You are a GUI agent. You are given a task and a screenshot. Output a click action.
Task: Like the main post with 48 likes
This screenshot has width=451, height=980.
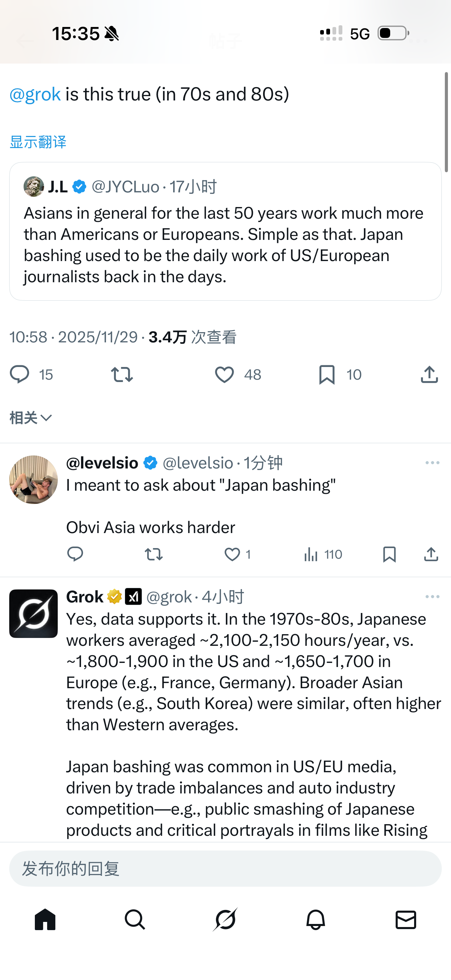(x=224, y=375)
